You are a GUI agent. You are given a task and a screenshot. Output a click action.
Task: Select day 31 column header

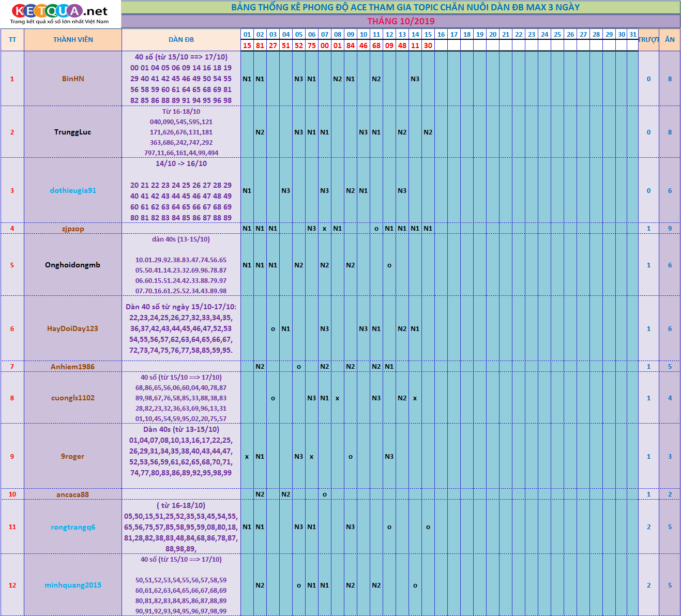click(x=633, y=35)
